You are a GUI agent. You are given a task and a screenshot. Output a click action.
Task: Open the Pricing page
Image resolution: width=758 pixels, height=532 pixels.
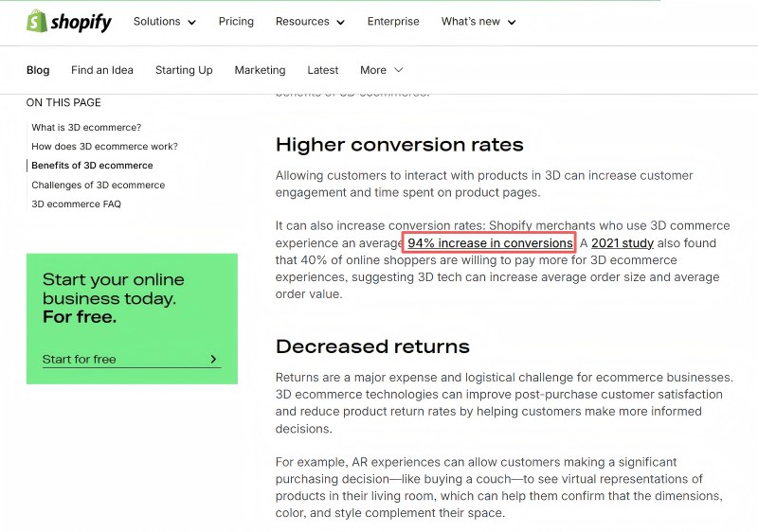[x=236, y=22]
